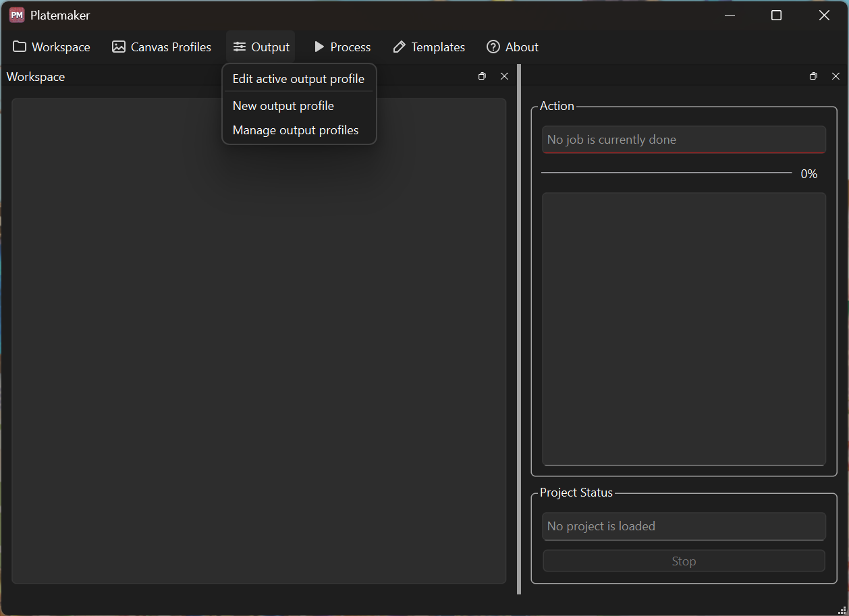
Task: Float the Workspace panel
Action: tap(482, 76)
